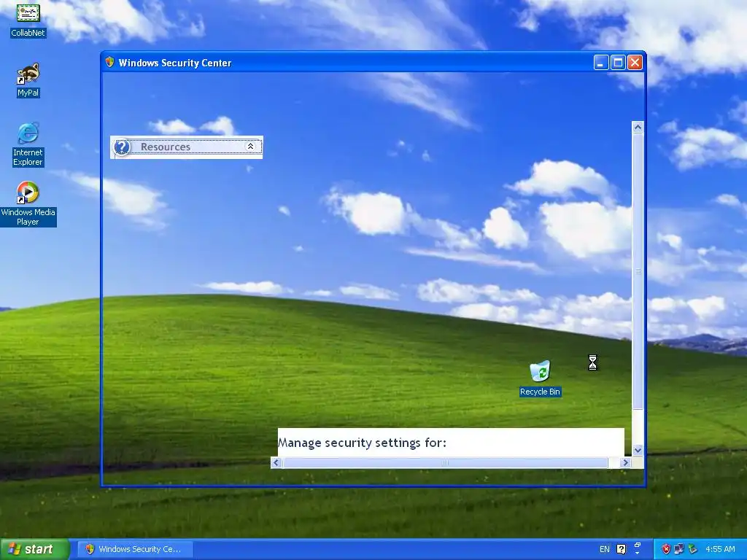Click the vertical scrollbar thumb
Screen dimensions: 747x560
[638, 271]
